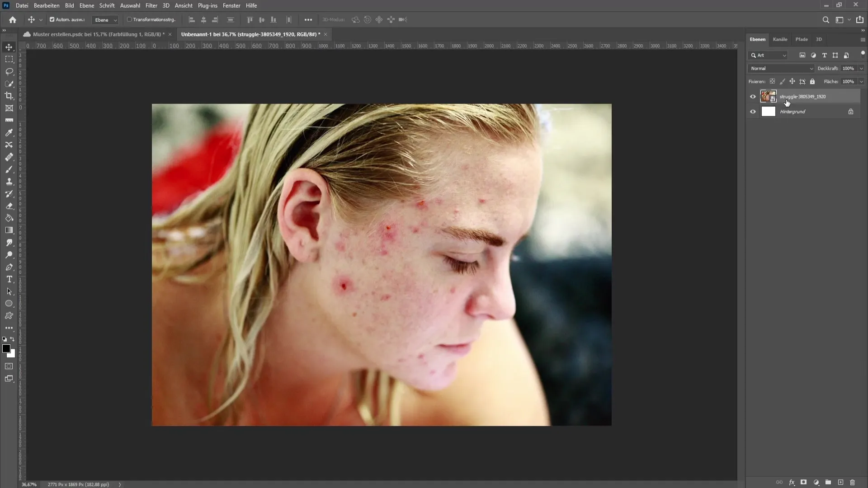Select the Clone Stamp tool
This screenshot has height=488, width=868.
pos(9,181)
